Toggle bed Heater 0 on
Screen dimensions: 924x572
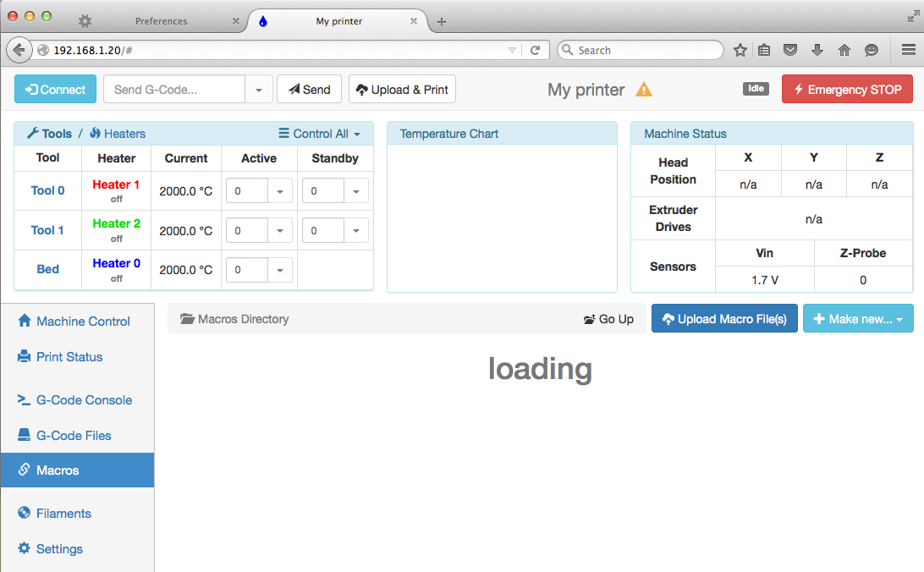coord(116,264)
